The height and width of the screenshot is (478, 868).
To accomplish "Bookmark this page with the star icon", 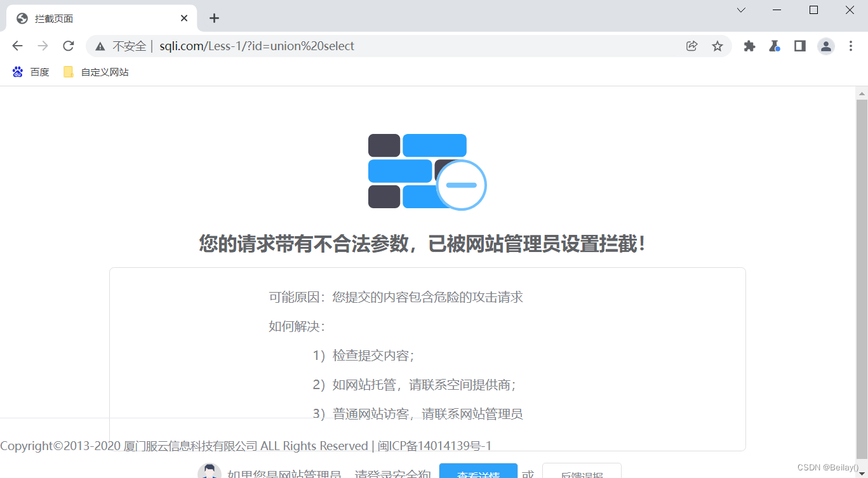I will click(x=718, y=46).
